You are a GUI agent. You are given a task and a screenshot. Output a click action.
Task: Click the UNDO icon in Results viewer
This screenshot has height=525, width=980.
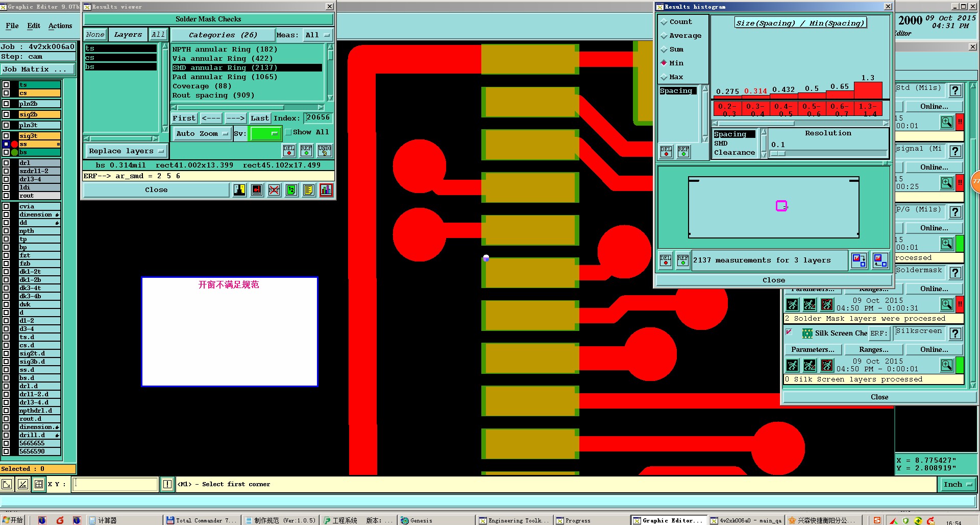click(325, 151)
